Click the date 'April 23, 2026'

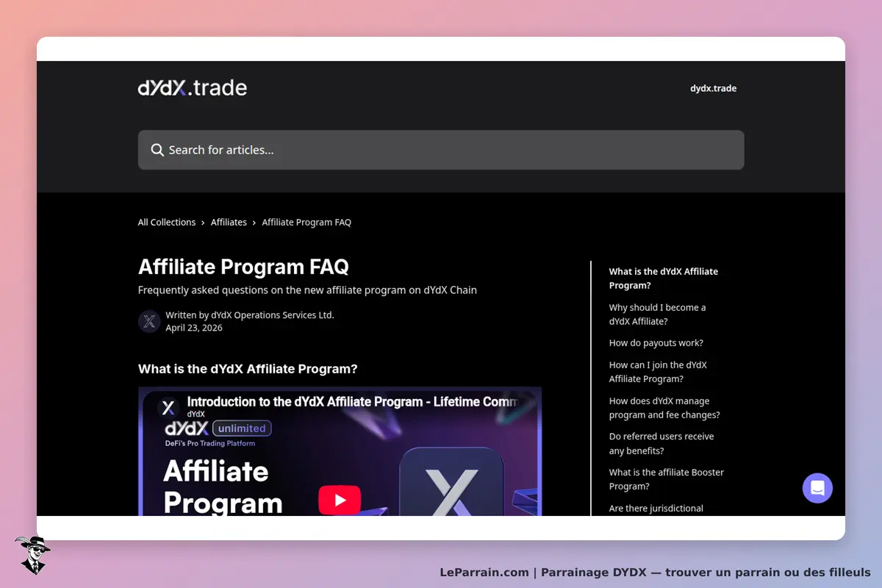pyautogui.click(x=194, y=328)
